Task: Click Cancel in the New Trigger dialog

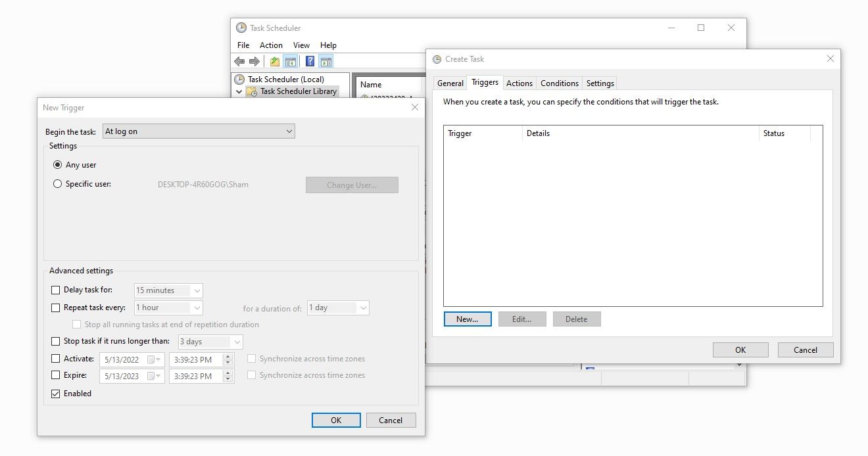Action: pyautogui.click(x=391, y=421)
